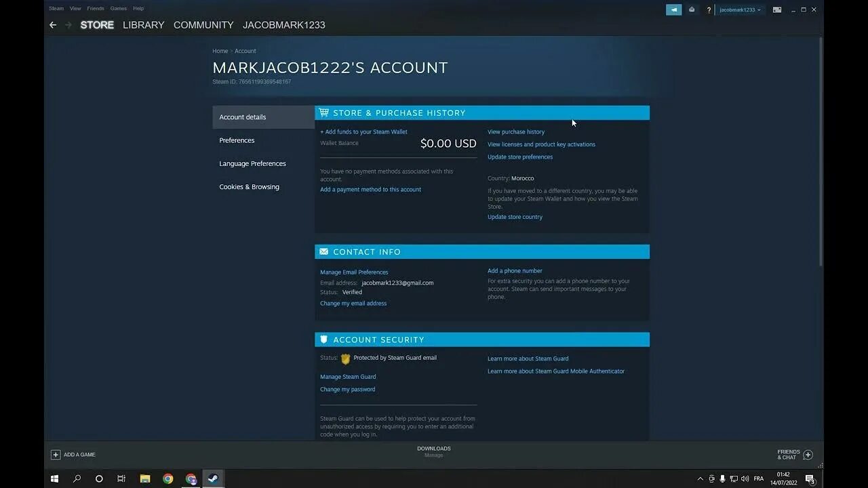Click the Add a Game plus icon
868x488 pixels.
click(56, 454)
